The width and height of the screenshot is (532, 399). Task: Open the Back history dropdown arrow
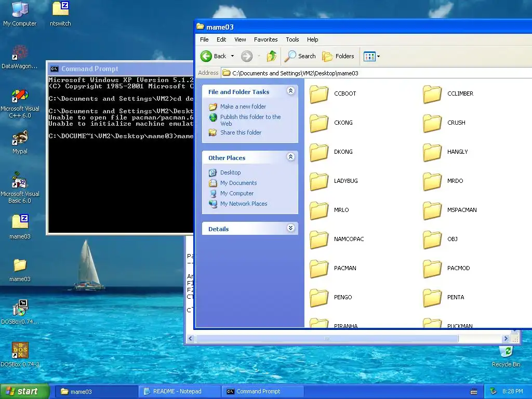tap(232, 56)
